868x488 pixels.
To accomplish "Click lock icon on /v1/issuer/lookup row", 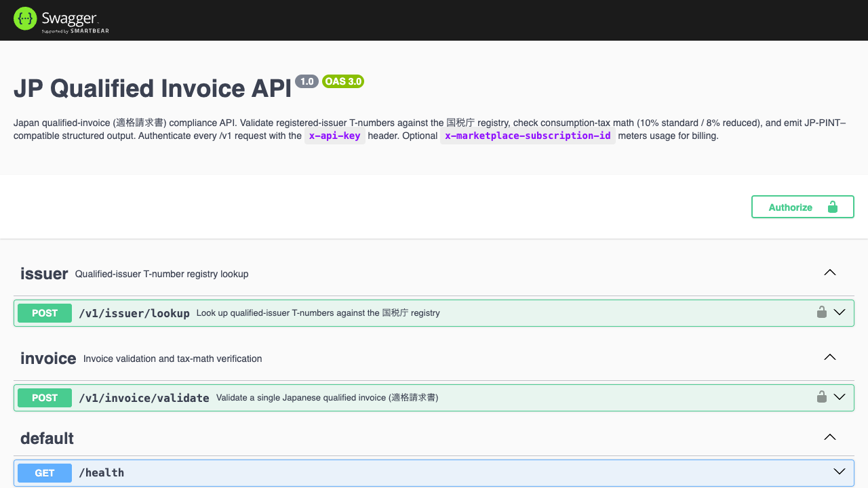I will pyautogui.click(x=821, y=312).
